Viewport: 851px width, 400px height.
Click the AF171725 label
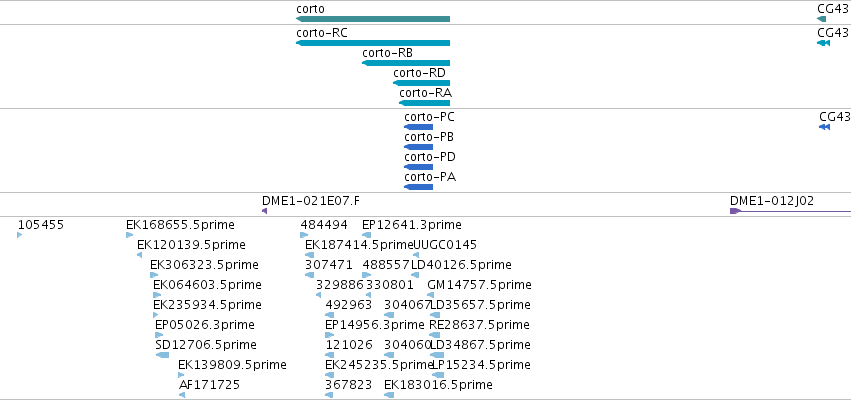pos(209,385)
